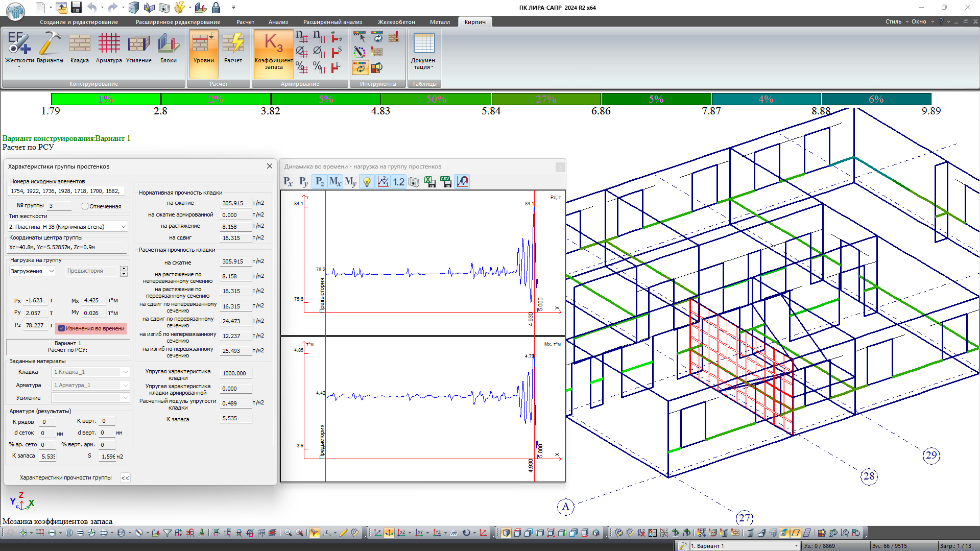Toggle the My moment graph button
The image size is (980, 551).
point(350,182)
